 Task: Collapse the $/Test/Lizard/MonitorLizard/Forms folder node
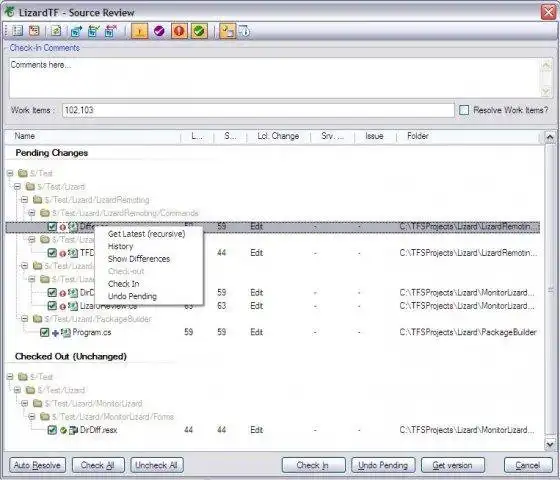tap(32, 417)
